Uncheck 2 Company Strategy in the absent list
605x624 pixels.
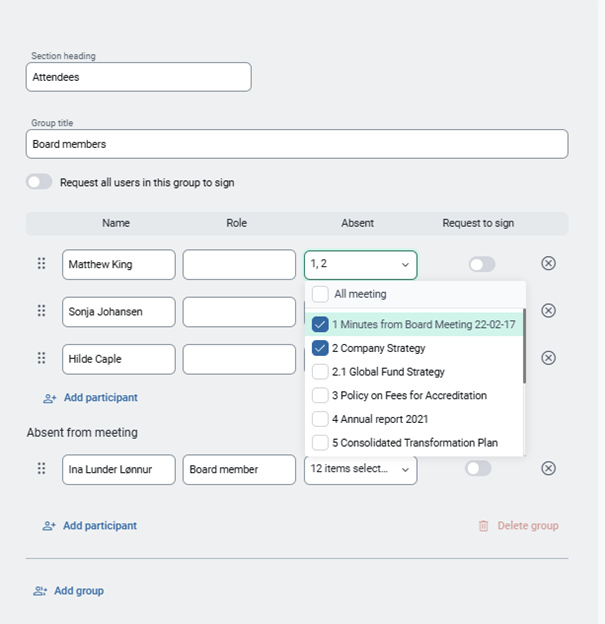click(x=320, y=348)
